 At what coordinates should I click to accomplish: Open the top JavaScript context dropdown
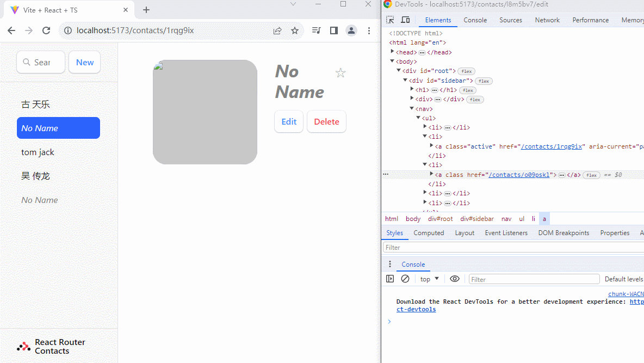[x=429, y=279]
